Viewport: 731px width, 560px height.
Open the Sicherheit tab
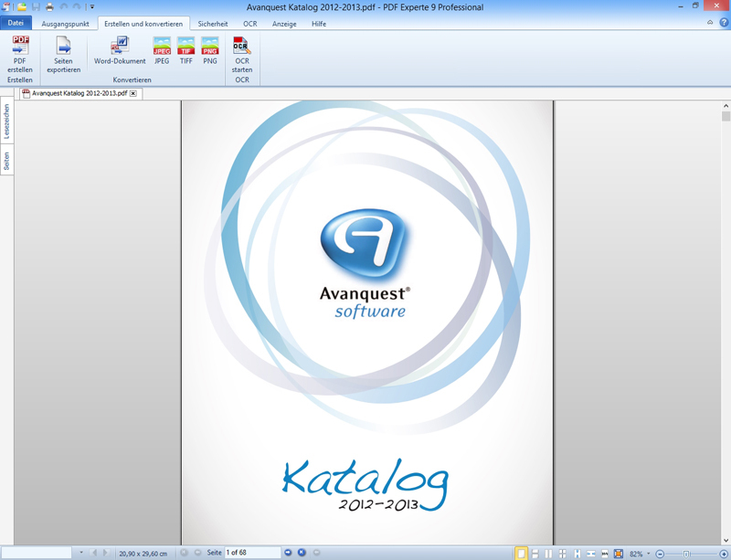point(213,24)
